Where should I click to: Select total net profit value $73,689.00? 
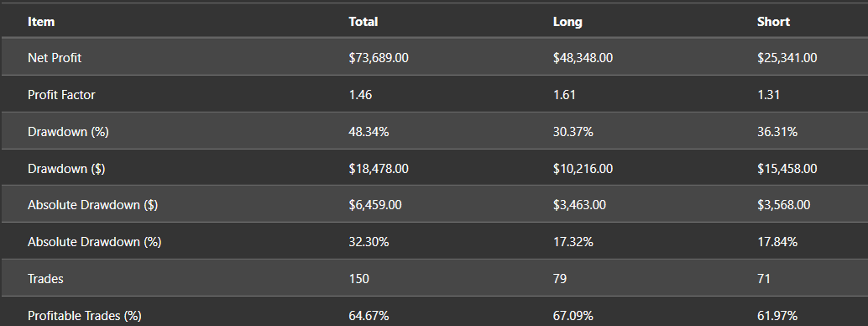coord(379,58)
